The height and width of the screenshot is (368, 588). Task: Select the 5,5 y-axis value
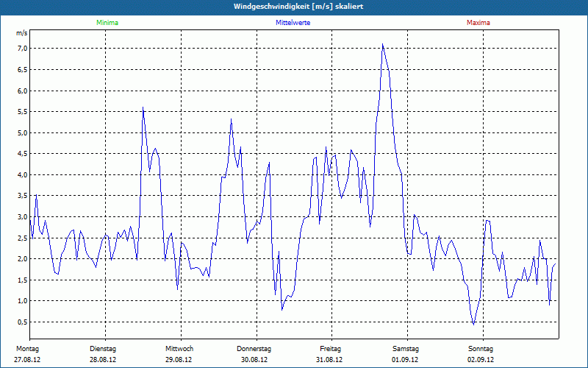click(x=23, y=112)
